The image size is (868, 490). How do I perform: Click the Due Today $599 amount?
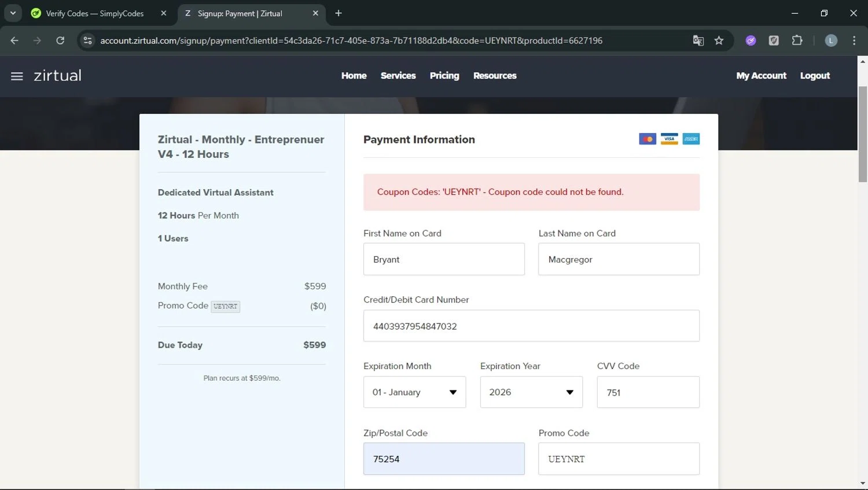[x=314, y=345]
